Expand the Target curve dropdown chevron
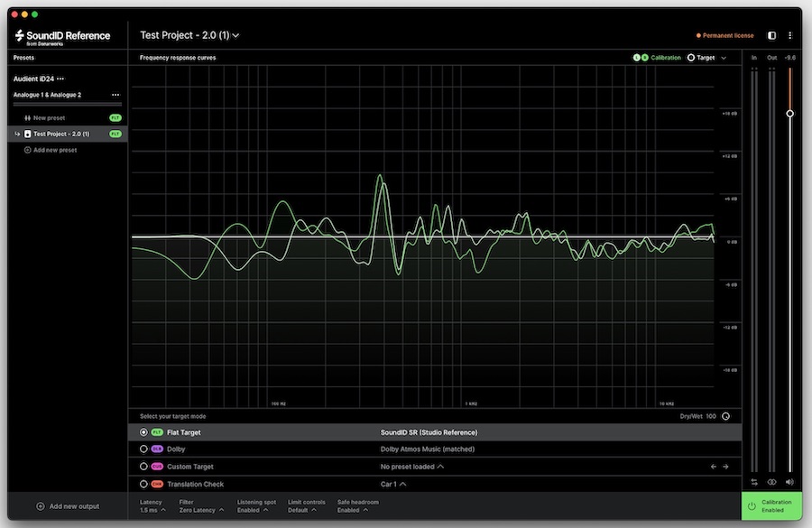The image size is (812, 528). (724, 58)
